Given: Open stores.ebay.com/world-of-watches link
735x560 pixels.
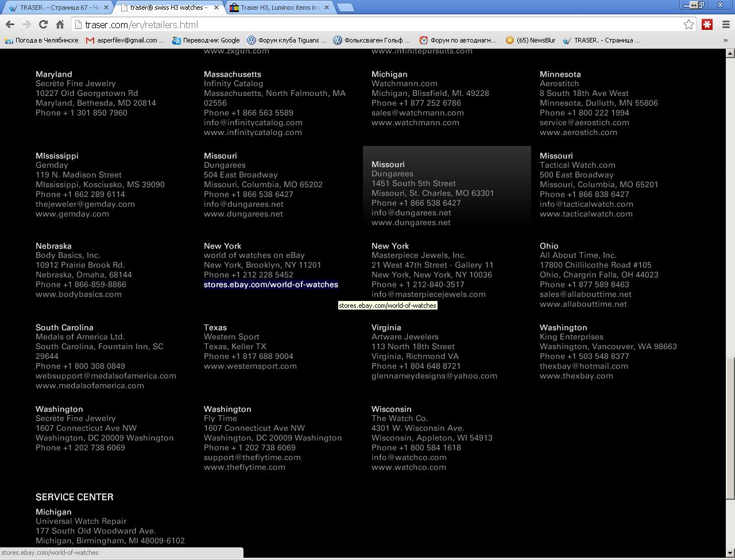Looking at the screenshot, I should [270, 285].
